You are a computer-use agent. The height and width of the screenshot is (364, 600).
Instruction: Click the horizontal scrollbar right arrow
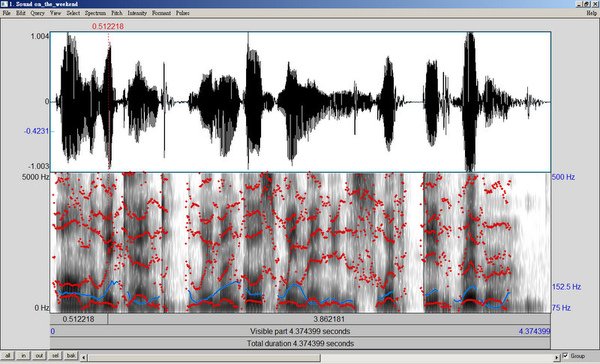click(x=557, y=357)
